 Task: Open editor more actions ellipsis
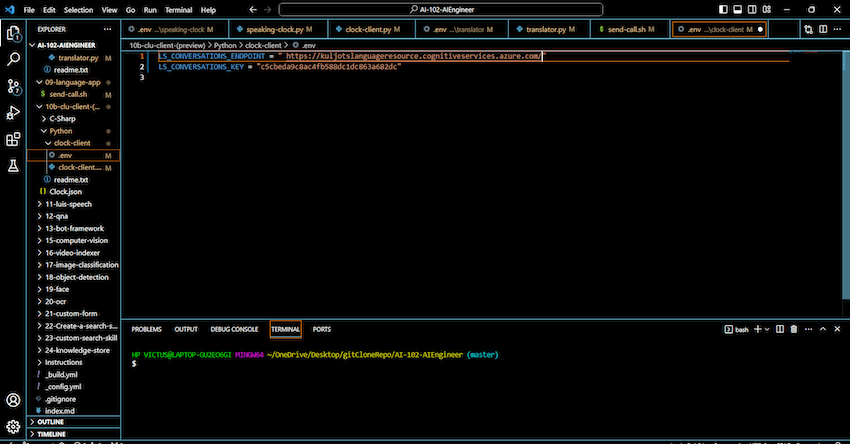[x=838, y=29]
